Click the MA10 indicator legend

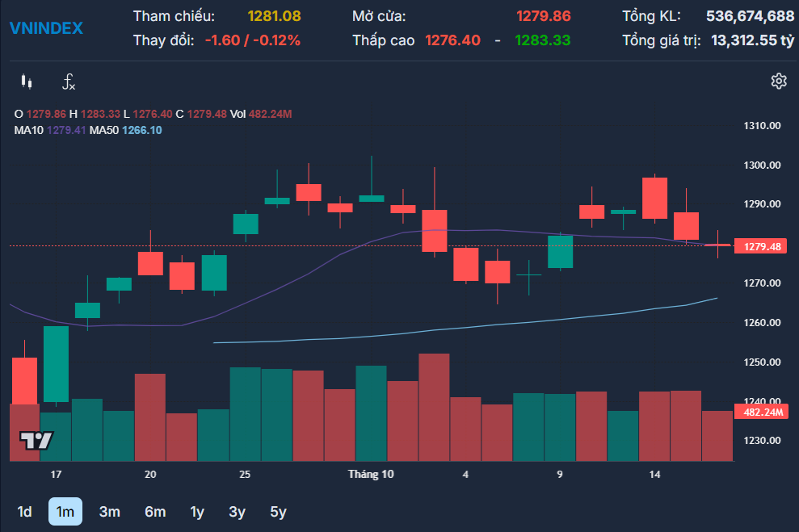click(x=50, y=130)
